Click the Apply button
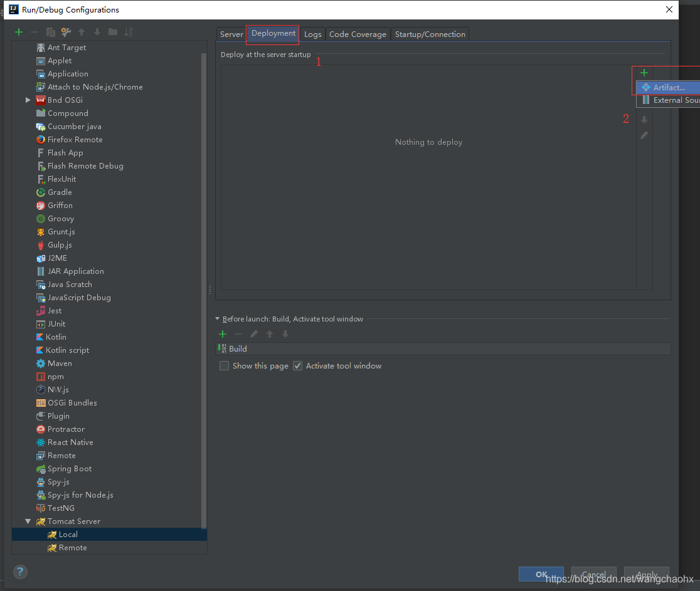The height and width of the screenshot is (591, 700). pos(647,574)
